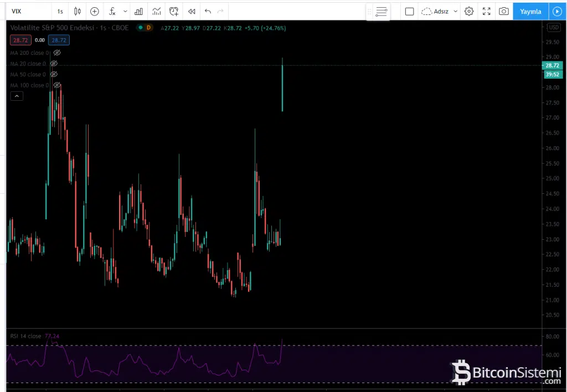Image resolution: width=567 pixels, height=392 pixels.
Task: Show the hidden MA 20 indicator
Action: [54, 64]
